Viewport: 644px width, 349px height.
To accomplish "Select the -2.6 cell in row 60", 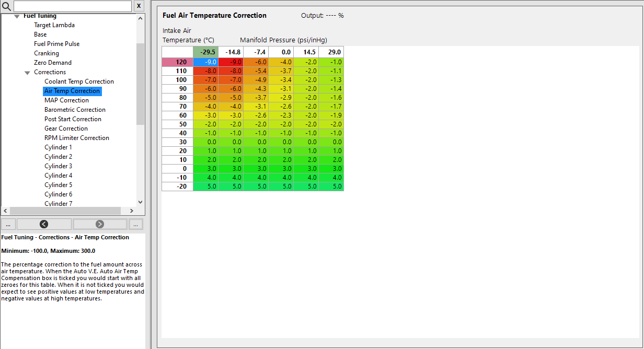I will pyautogui.click(x=256, y=115).
